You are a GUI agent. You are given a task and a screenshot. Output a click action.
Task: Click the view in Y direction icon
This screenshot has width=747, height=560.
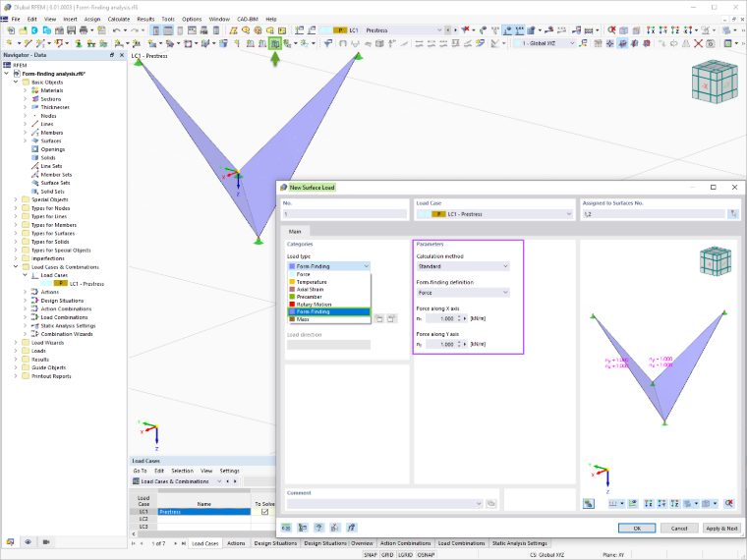pyautogui.click(x=662, y=30)
